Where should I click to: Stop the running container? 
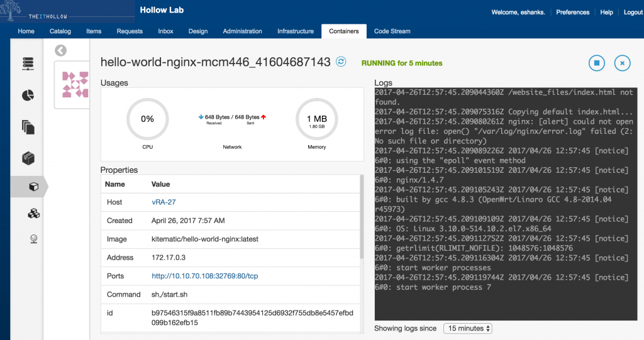596,63
